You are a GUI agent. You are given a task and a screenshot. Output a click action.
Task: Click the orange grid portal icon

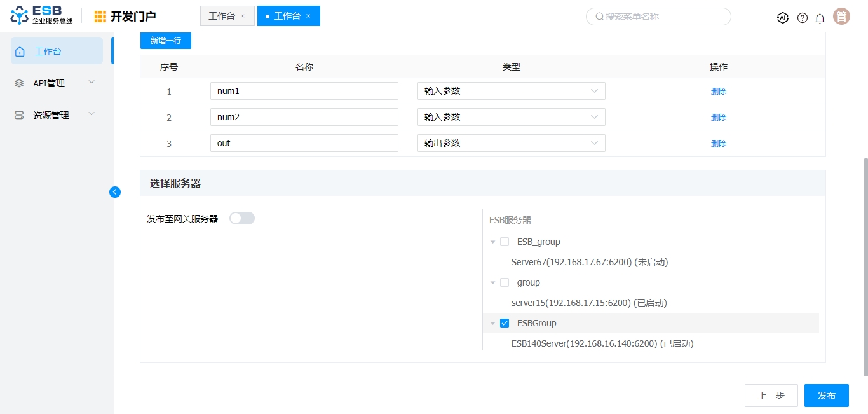tap(100, 17)
